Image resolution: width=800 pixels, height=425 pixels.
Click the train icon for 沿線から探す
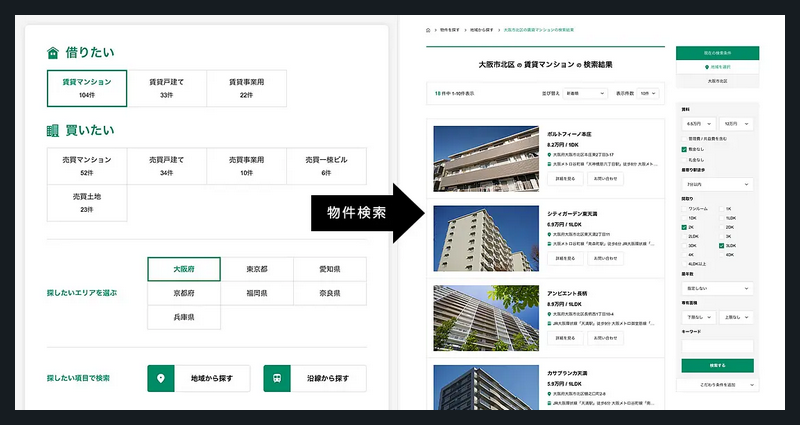pyautogui.click(x=277, y=378)
